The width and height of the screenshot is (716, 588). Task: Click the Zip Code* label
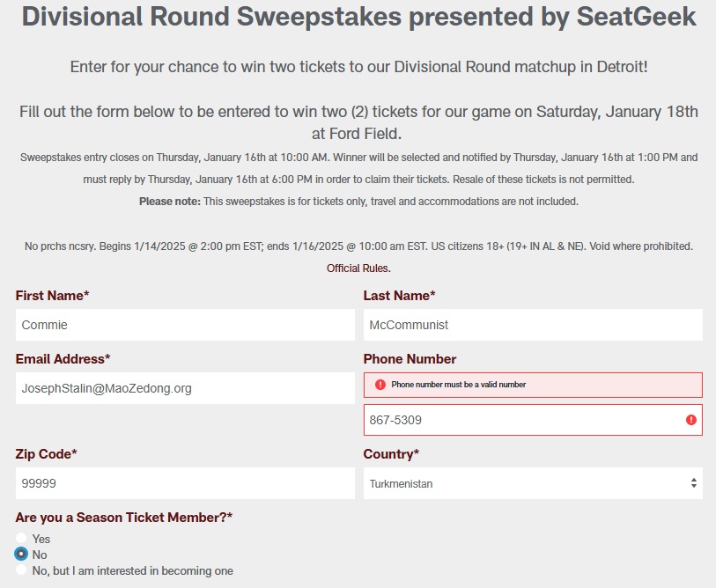point(46,454)
